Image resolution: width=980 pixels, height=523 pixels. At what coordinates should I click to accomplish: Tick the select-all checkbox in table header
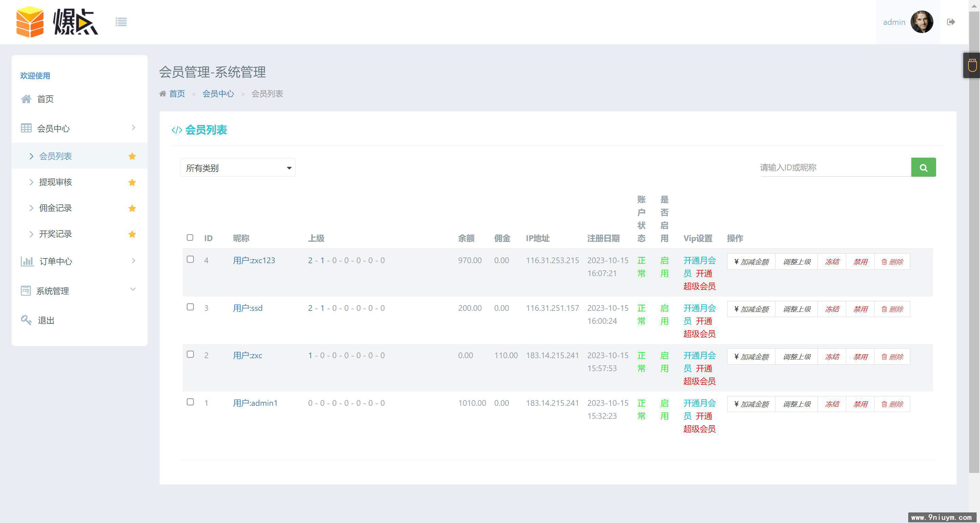(x=190, y=238)
